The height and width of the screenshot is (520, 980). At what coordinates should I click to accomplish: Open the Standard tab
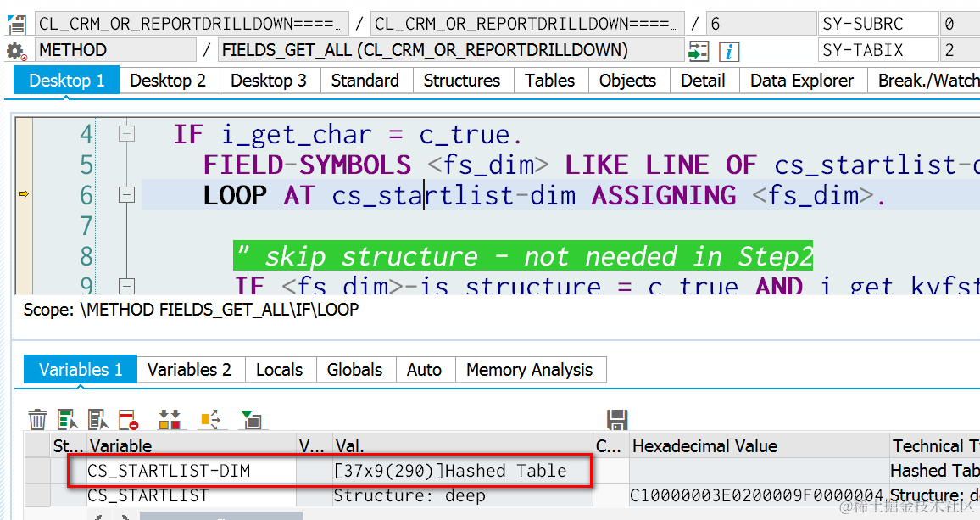click(x=365, y=81)
